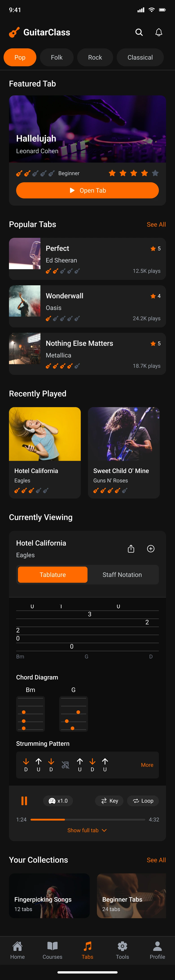Pause the tab playback
Screen dimensions: 175x980
click(24, 801)
